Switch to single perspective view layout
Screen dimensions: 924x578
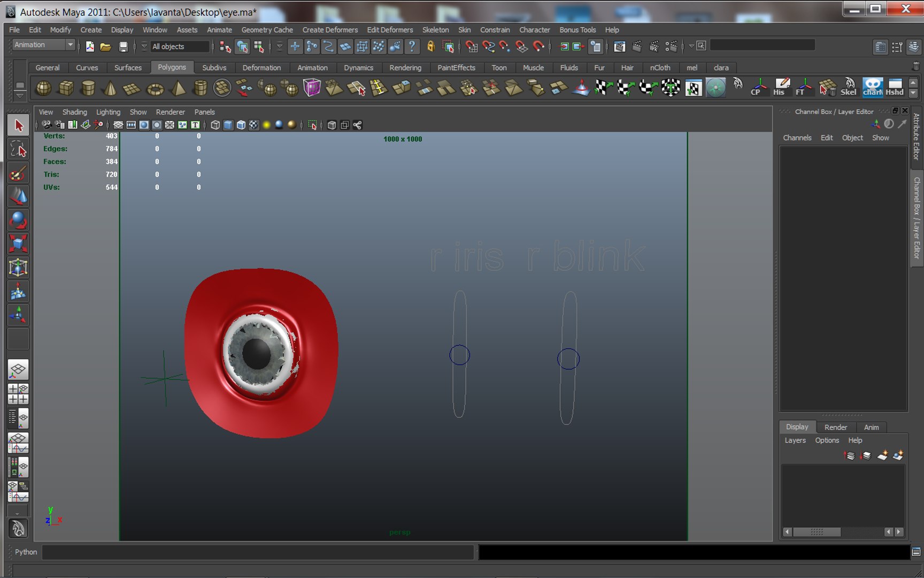(18, 369)
